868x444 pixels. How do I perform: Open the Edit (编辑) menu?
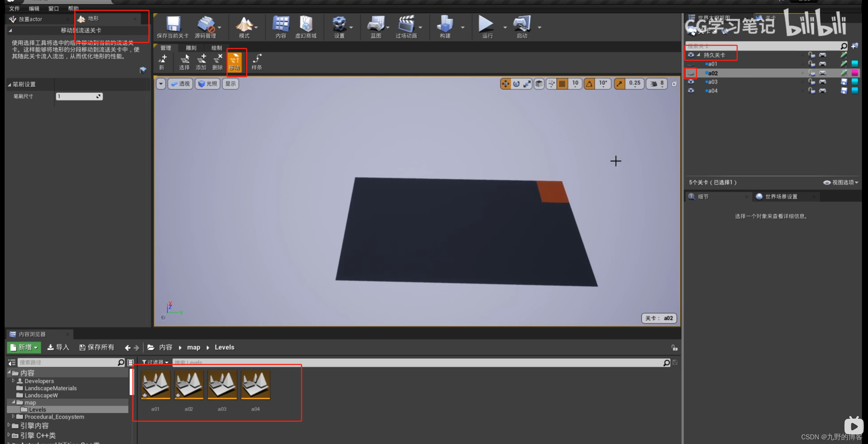[34, 8]
